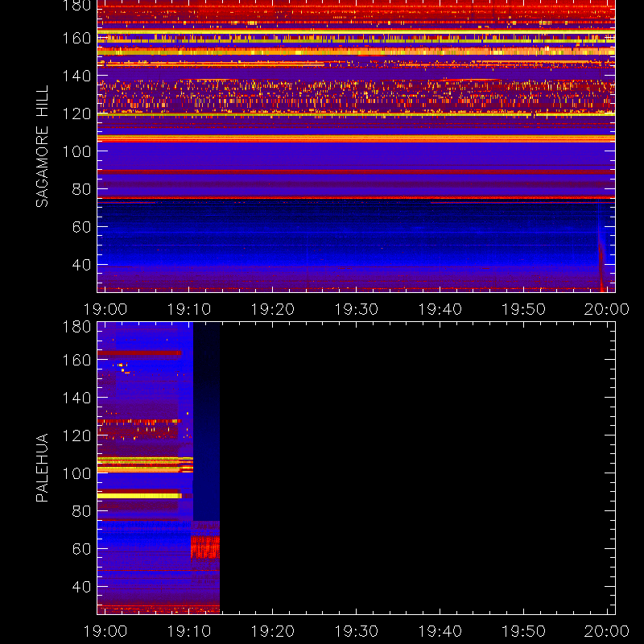Select the 100 tick label on Sagamore Hill plot
This screenshot has width=644, height=644.
(76, 151)
